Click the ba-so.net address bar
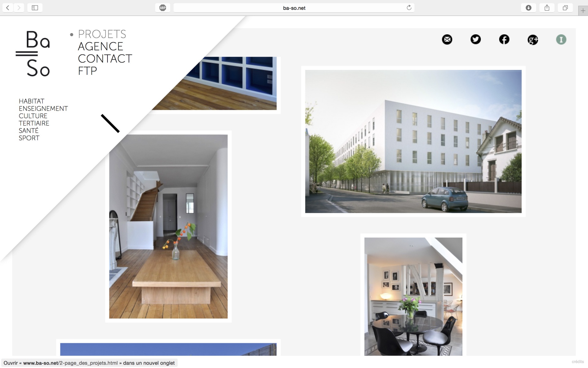Image resolution: width=588 pixels, height=368 pixels. click(294, 8)
